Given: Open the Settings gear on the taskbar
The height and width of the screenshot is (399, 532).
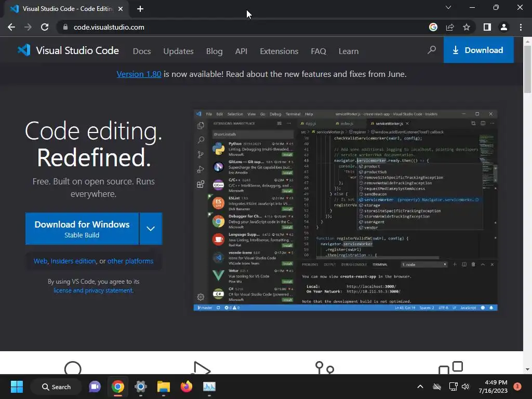Looking at the screenshot, I should tap(140, 387).
